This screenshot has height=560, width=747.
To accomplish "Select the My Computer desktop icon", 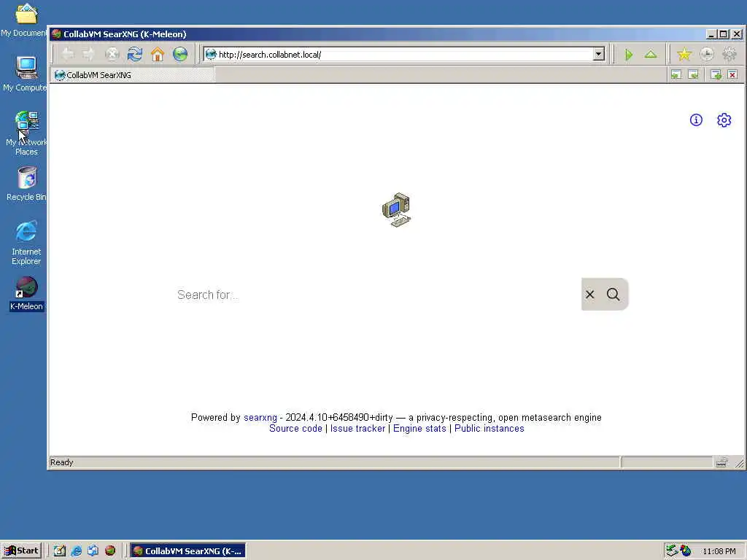I will (x=25, y=74).
